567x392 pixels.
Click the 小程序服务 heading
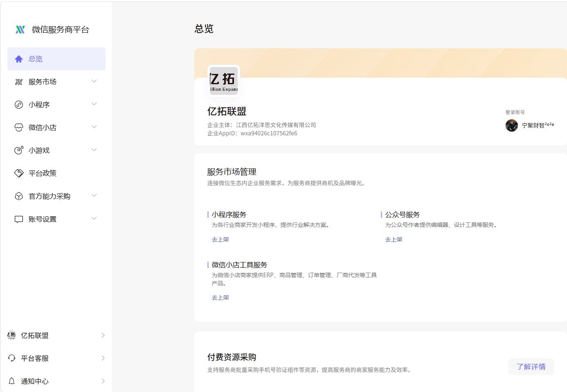[229, 215]
